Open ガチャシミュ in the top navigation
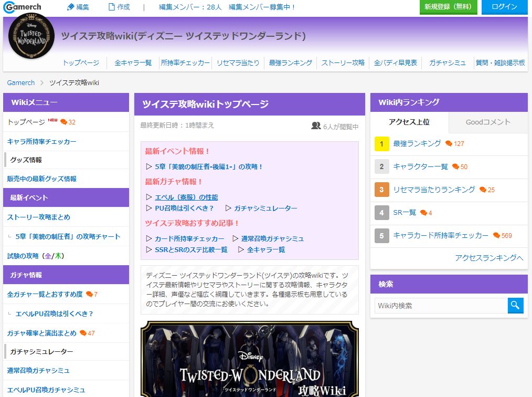The width and height of the screenshot is (532, 397). click(x=447, y=62)
